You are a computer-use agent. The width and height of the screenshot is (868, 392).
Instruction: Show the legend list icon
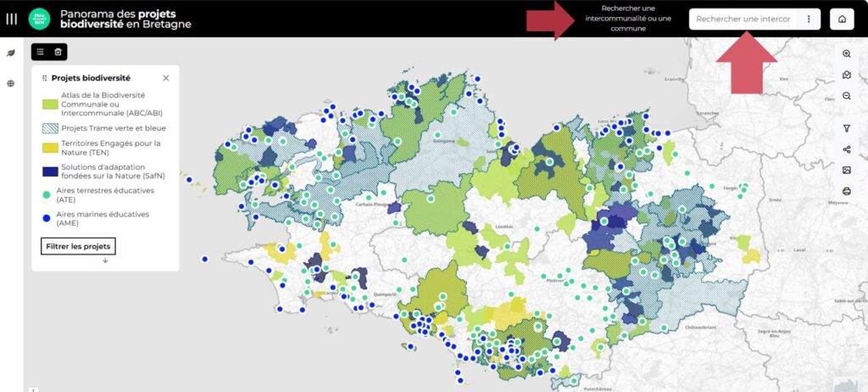tap(41, 52)
